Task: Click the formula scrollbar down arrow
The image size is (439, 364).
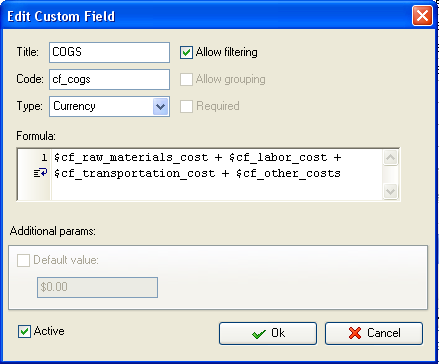Action: pos(390,191)
